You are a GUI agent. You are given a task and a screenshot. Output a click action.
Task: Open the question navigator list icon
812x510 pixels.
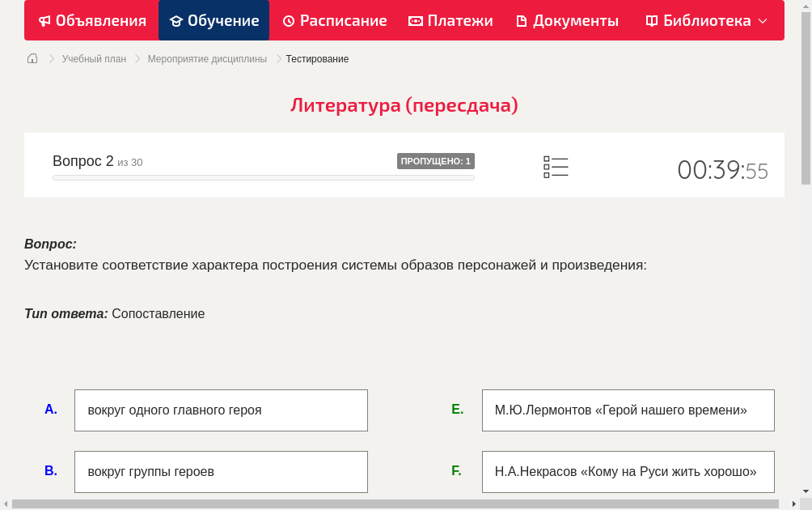556,166
